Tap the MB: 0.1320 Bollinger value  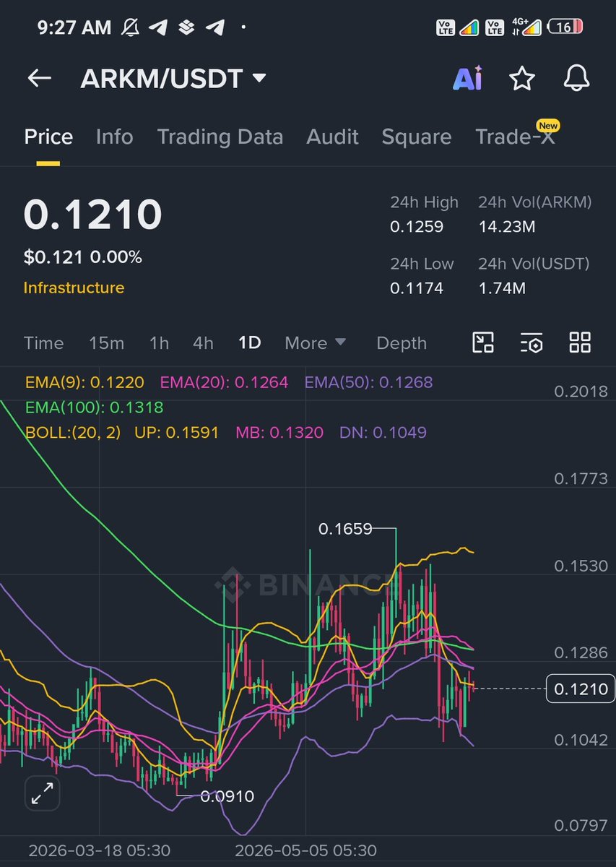(279, 433)
